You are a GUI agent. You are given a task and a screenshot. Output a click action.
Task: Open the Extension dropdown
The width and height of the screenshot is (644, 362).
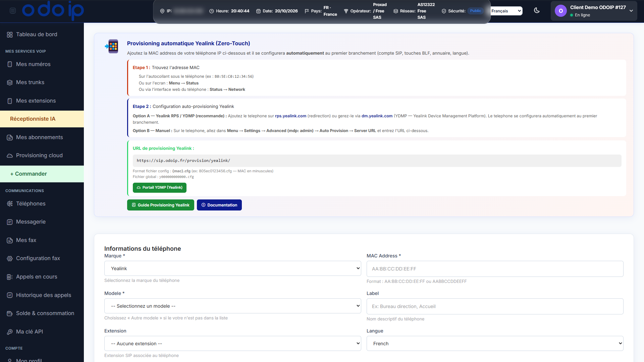click(232, 344)
